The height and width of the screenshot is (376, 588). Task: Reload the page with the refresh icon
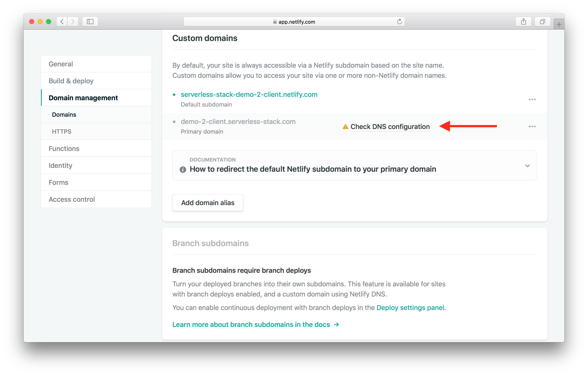399,22
